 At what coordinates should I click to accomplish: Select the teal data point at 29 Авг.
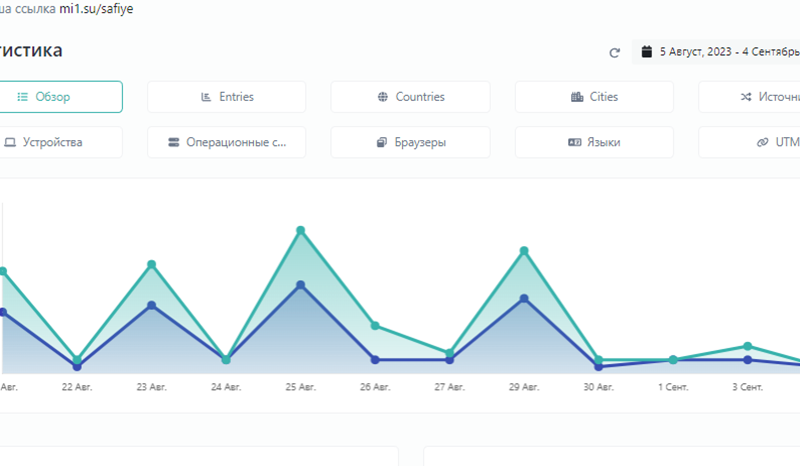tap(524, 251)
